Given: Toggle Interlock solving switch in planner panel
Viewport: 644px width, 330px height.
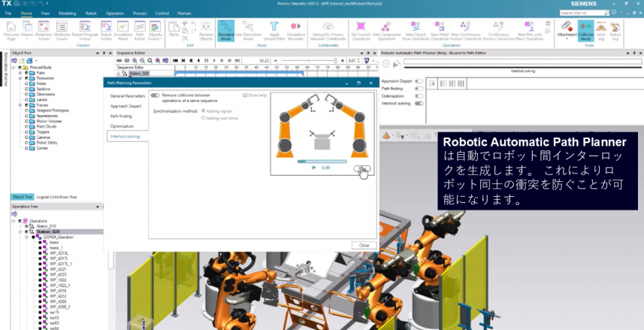Looking at the screenshot, I should (419, 103).
